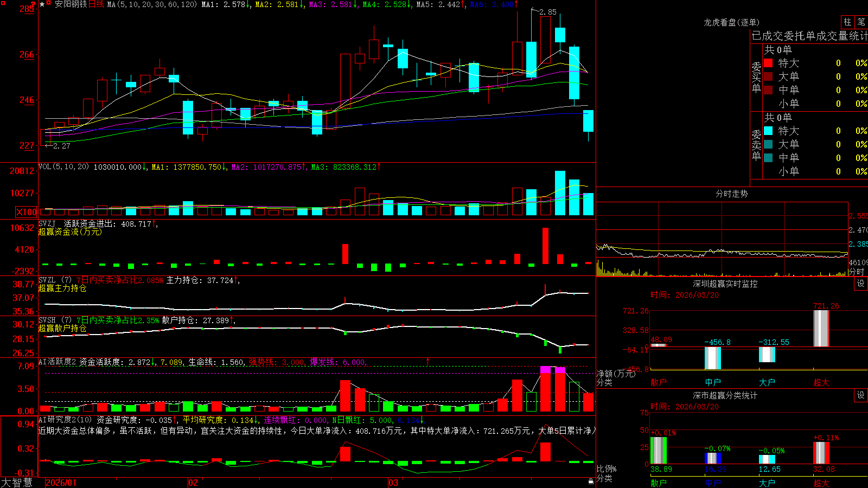This screenshot has width=868, height=488.
Task: Click the X100 volume scale box
Action: click(x=26, y=212)
